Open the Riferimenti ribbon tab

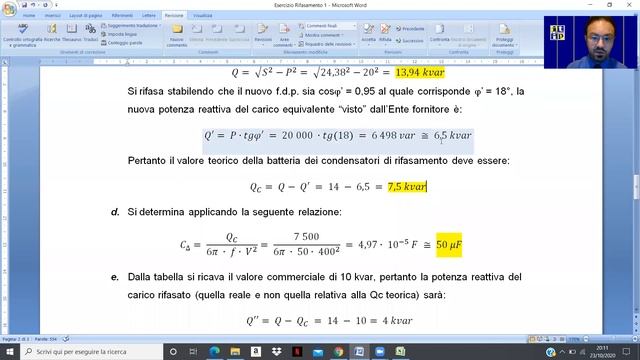coord(122,16)
